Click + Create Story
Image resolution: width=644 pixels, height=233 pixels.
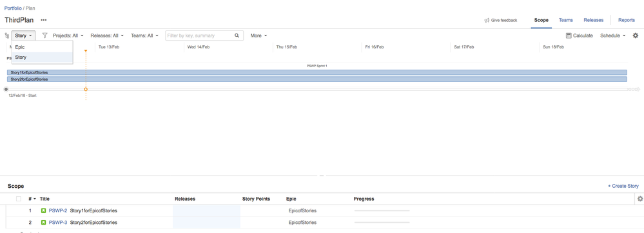coord(623,186)
